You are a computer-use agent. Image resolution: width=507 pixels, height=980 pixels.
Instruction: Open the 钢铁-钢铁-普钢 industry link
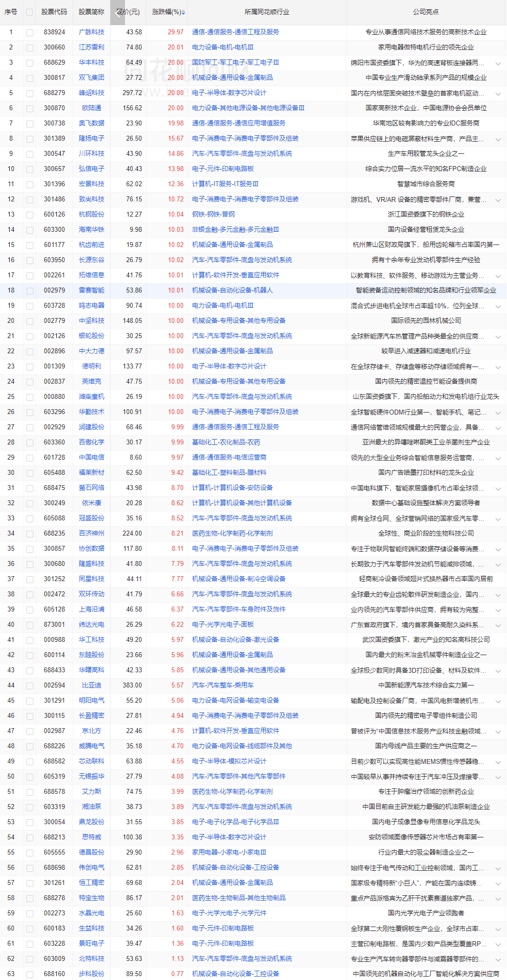click(213, 214)
